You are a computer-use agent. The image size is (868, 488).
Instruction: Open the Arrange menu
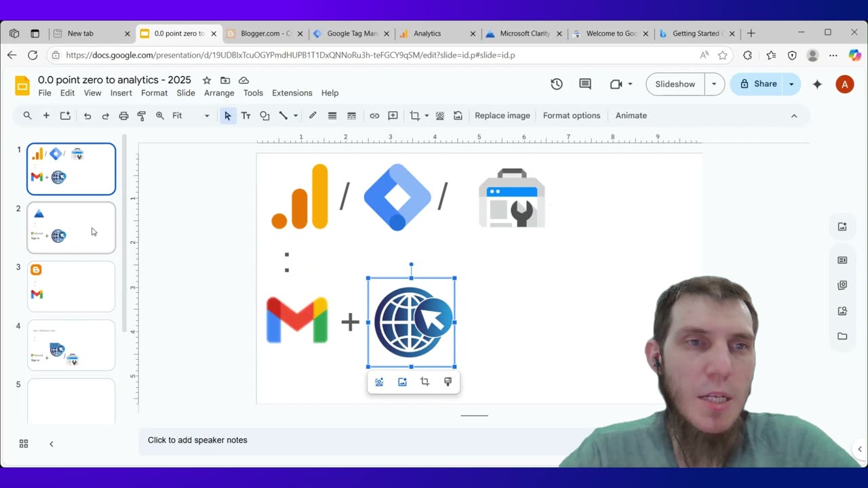point(219,93)
